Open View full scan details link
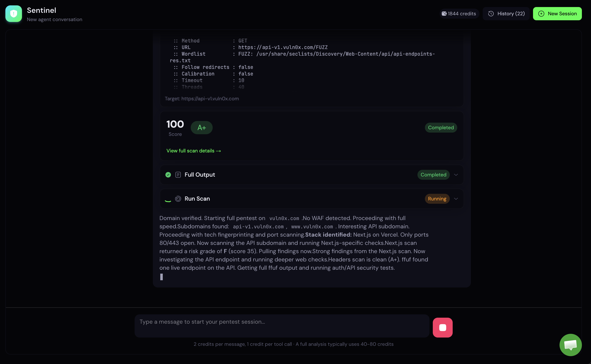This screenshot has height=364, width=591. (x=194, y=151)
